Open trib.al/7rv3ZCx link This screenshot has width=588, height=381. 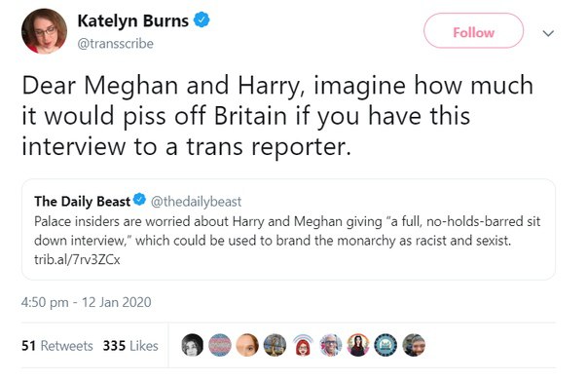click(77, 260)
